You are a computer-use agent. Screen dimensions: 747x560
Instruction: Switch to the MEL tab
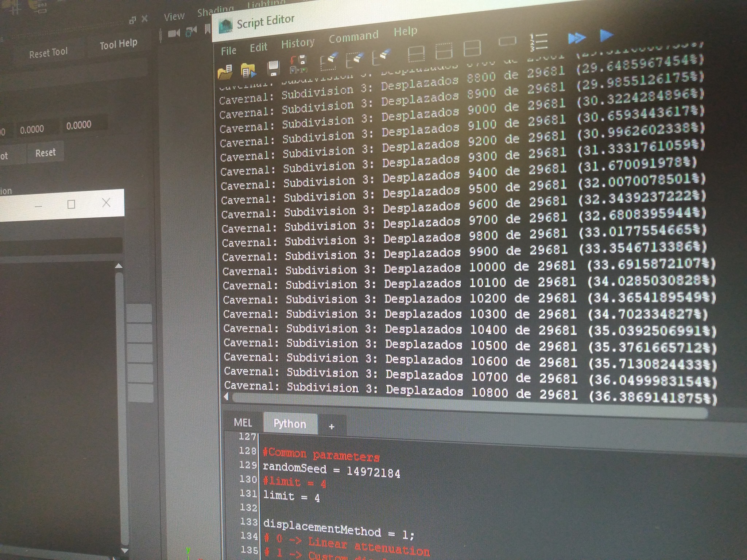(x=243, y=422)
